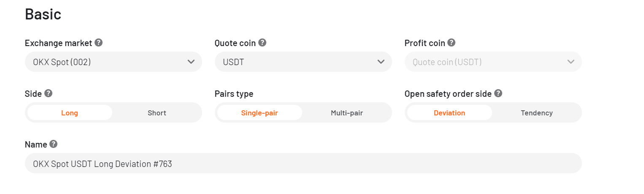Switch pairs type to Multi-pair
The height and width of the screenshot is (194, 644).
347,113
